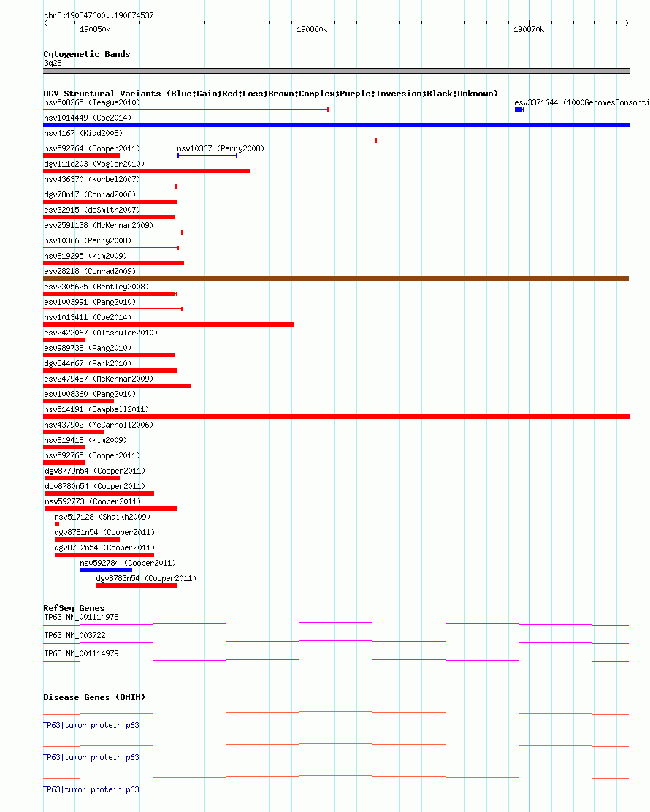Open dgv8782n54 (Cooper2011) variant

coord(104,548)
